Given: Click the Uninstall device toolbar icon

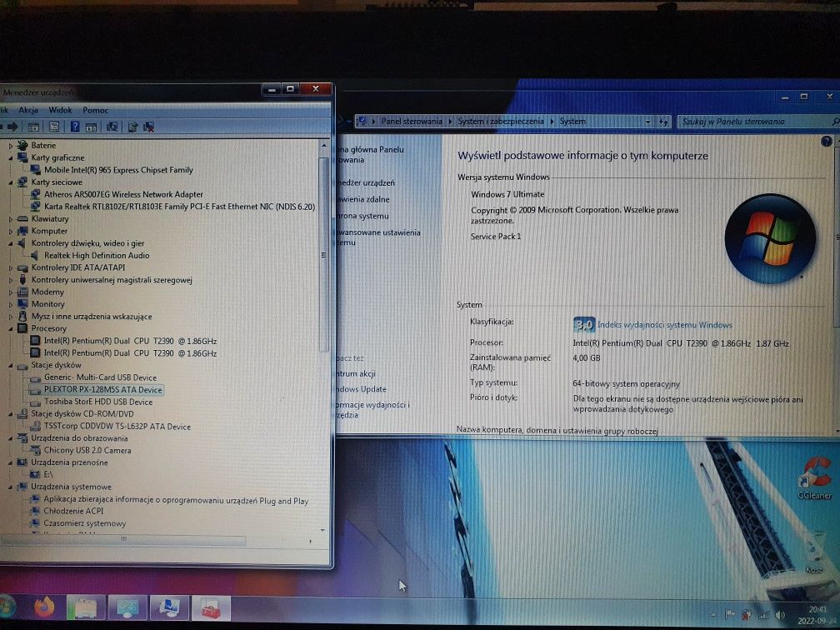Looking at the screenshot, I should coord(148,127).
